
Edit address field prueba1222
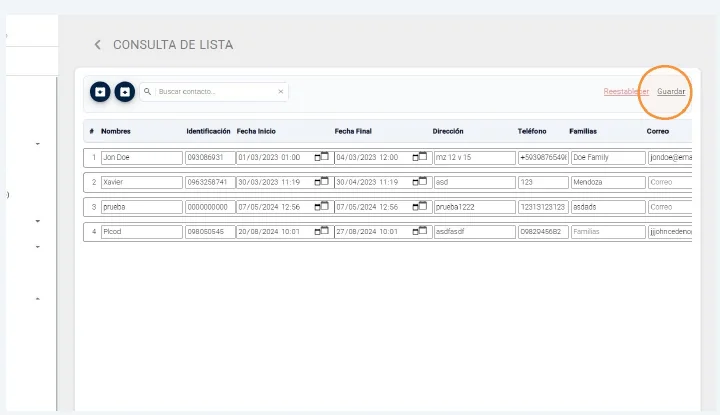475,207
